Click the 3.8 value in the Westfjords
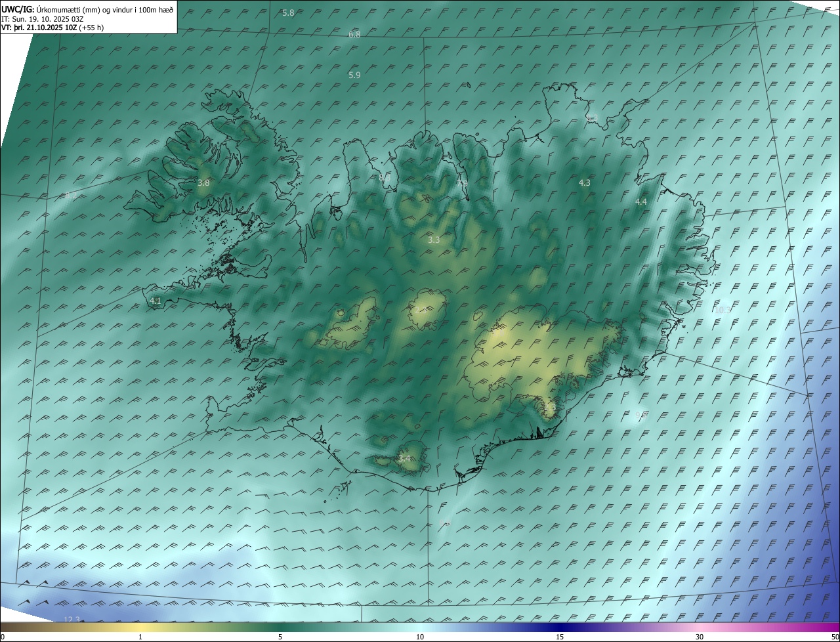840x642 pixels. (x=203, y=182)
